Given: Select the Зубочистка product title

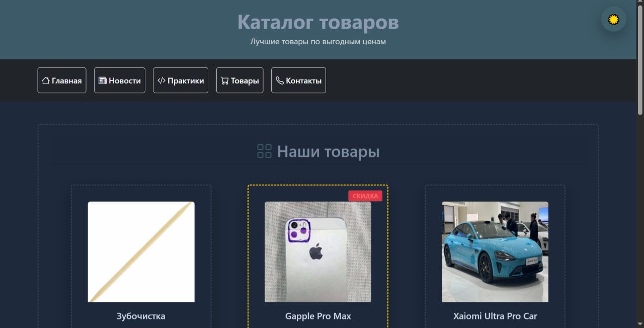Looking at the screenshot, I should coord(141,316).
